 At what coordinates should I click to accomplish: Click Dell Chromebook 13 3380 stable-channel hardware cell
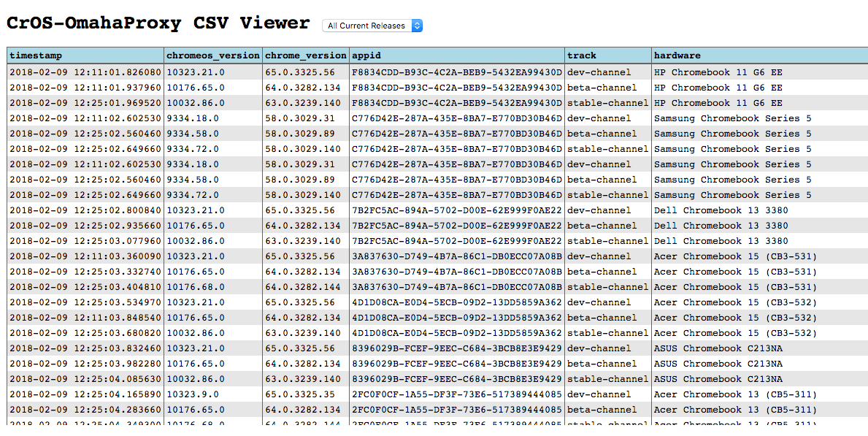(x=721, y=241)
